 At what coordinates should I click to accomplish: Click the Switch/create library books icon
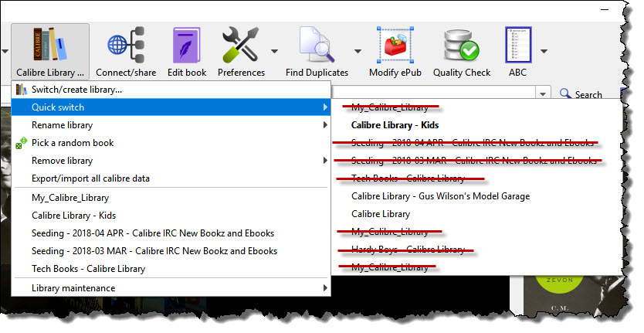coord(21,89)
